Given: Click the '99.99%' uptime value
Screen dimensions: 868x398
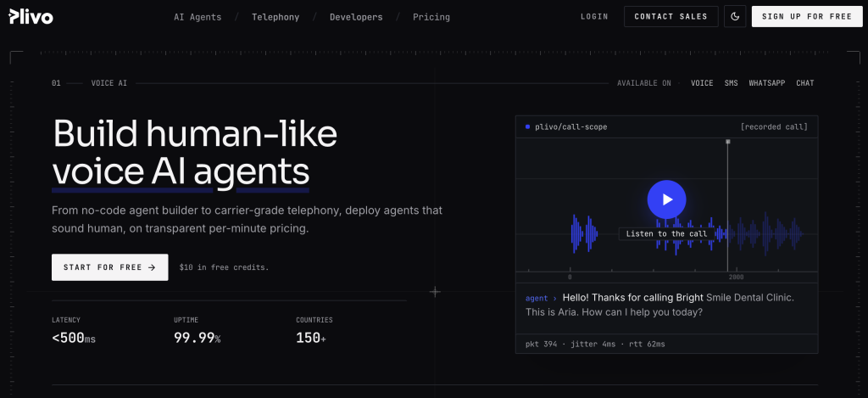Looking at the screenshot, I should click(x=197, y=338).
